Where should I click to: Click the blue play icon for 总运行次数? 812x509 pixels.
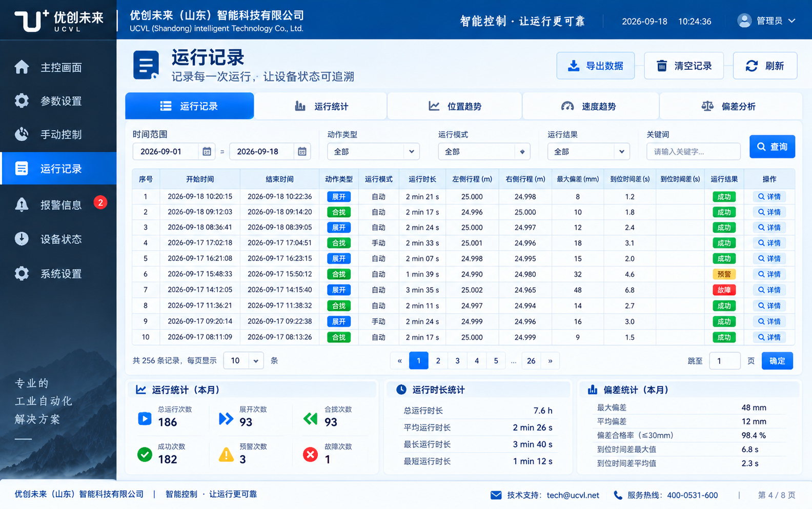(145, 418)
